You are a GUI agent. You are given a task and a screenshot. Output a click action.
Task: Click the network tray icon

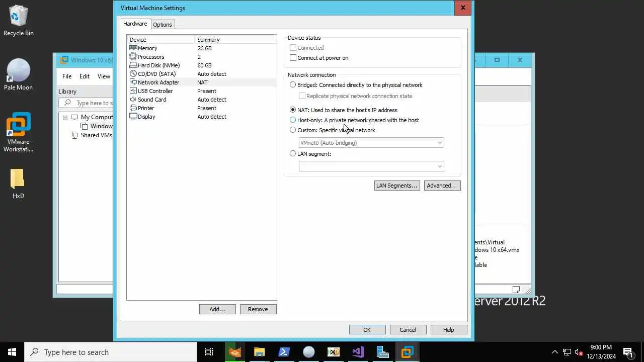(x=567, y=352)
